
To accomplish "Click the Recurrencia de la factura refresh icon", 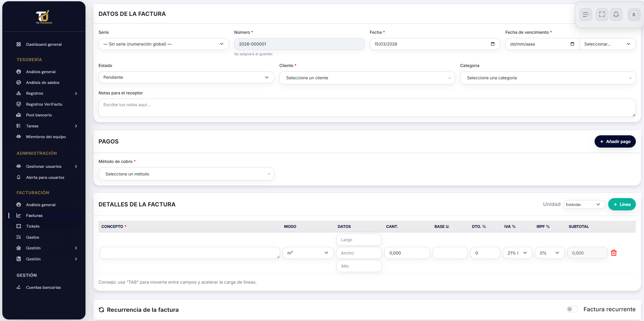I will 101,310.
